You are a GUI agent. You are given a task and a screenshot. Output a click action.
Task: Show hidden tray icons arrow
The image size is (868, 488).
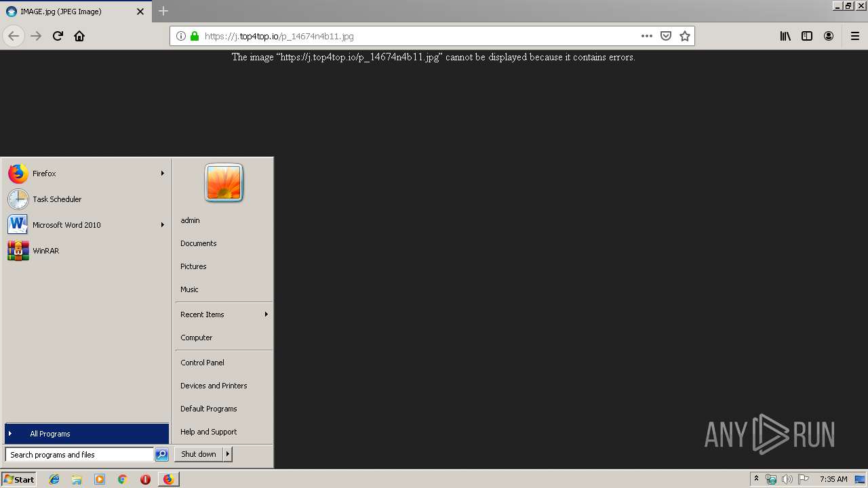pos(756,479)
